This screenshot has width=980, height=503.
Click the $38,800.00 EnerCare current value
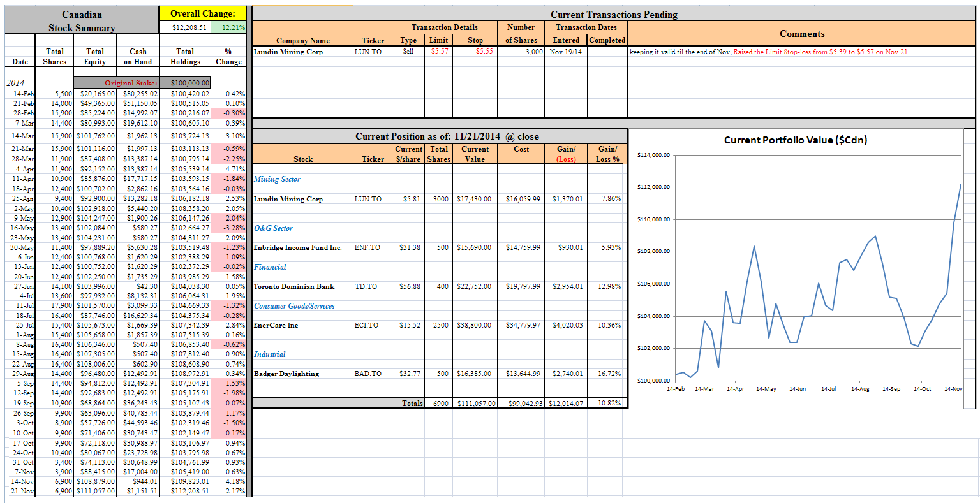click(474, 325)
